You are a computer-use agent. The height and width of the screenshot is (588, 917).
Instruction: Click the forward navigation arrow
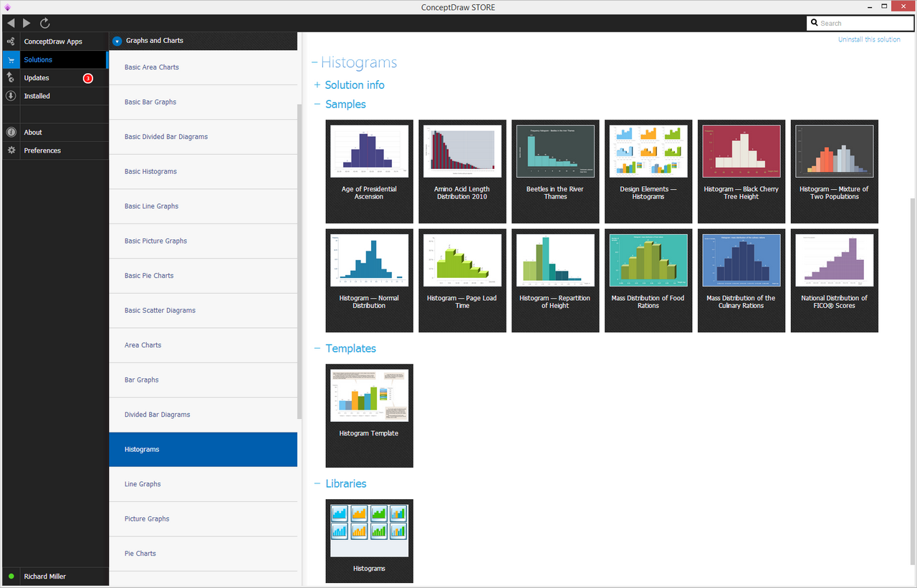(27, 23)
